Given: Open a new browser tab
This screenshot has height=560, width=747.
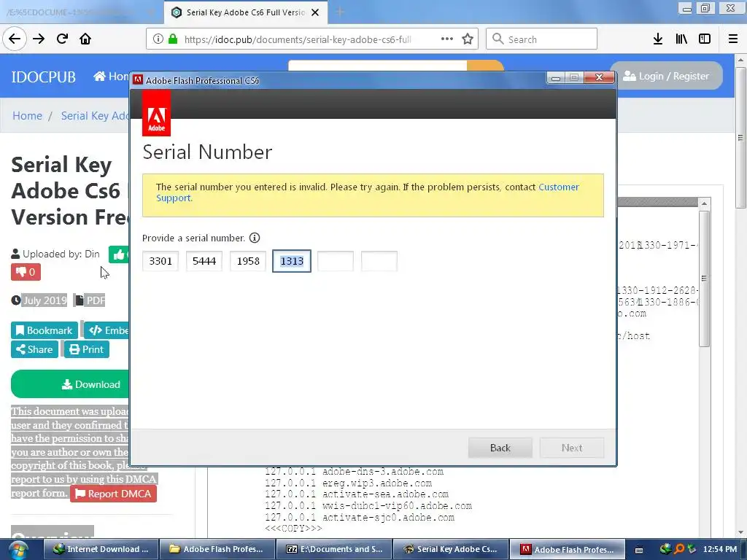Looking at the screenshot, I should 340,12.
